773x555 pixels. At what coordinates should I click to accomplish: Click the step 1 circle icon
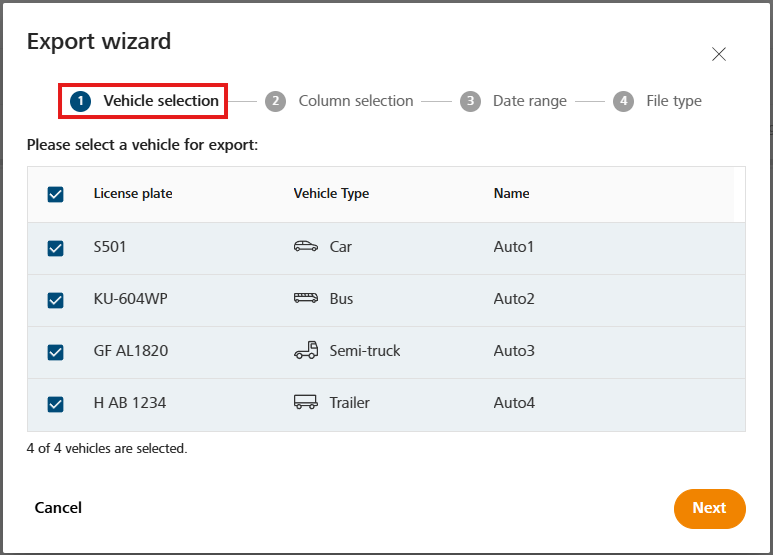click(80, 101)
